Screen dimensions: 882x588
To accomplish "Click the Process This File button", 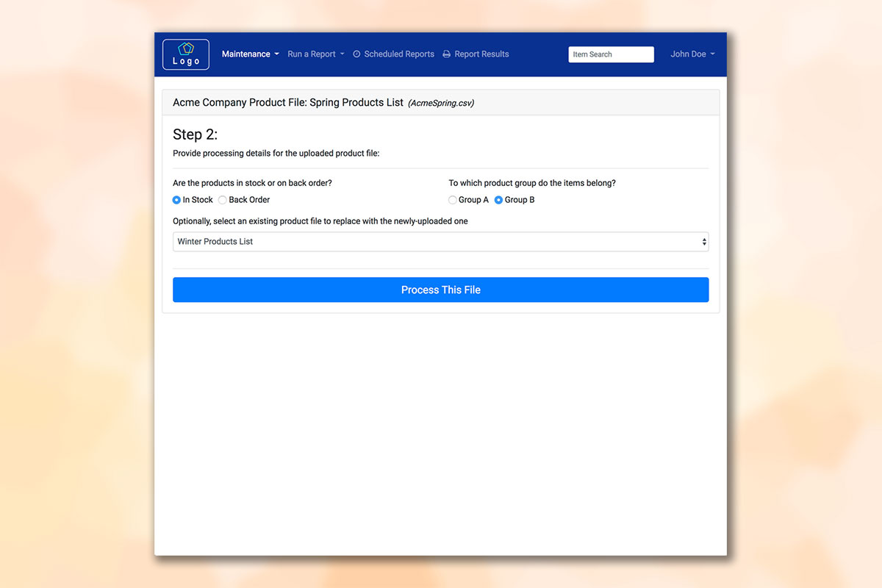I will (441, 290).
